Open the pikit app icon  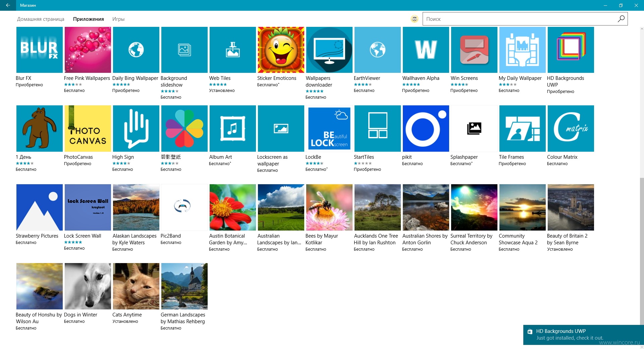coord(426,129)
